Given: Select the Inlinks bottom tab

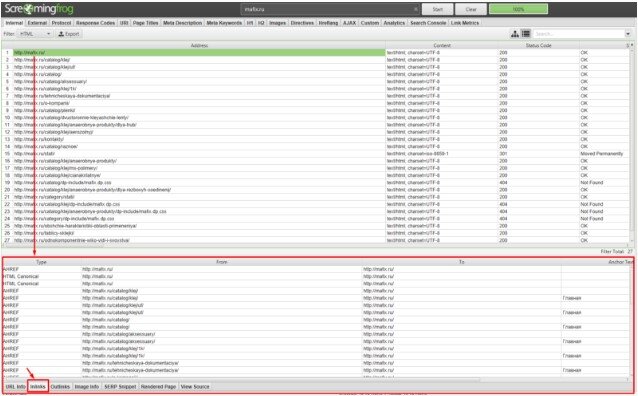Looking at the screenshot, I should 38,386.
